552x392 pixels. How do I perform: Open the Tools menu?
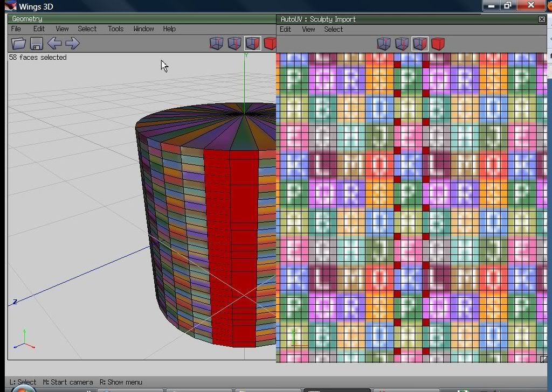(x=115, y=29)
